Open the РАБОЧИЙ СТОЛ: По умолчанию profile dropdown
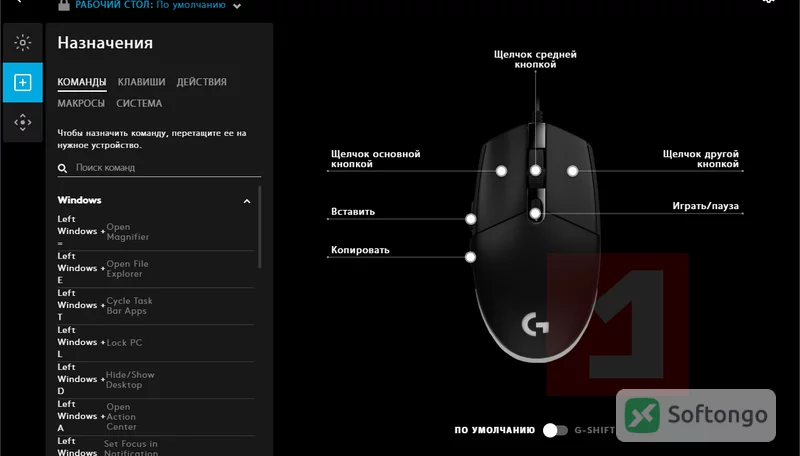This screenshot has width=800, height=456. [x=237, y=6]
